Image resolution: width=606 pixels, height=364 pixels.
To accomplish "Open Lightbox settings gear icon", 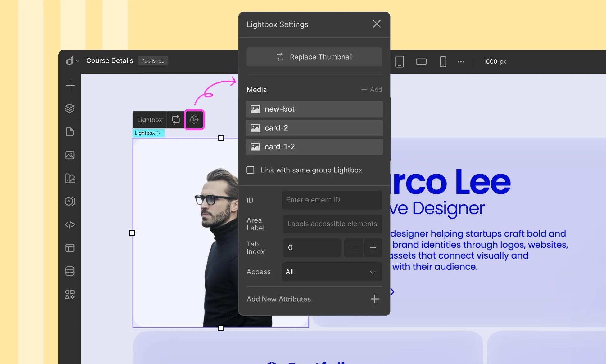I will point(194,120).
